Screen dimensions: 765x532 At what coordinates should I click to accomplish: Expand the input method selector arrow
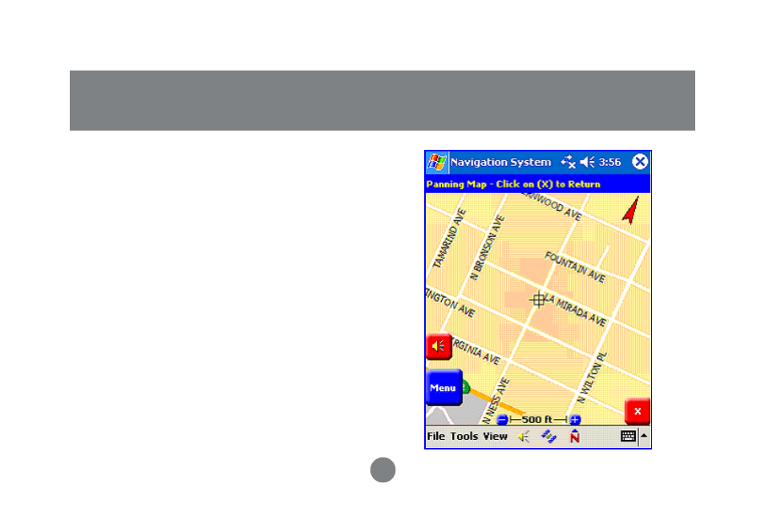pyautogui.click(x=644, y=435)
